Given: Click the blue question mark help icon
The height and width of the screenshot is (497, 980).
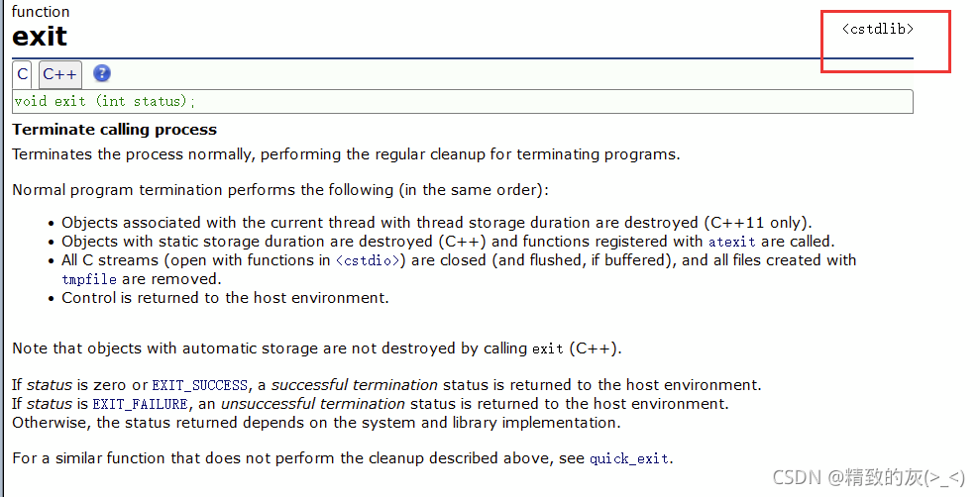Looking at the screenshot, I should 102,73.
